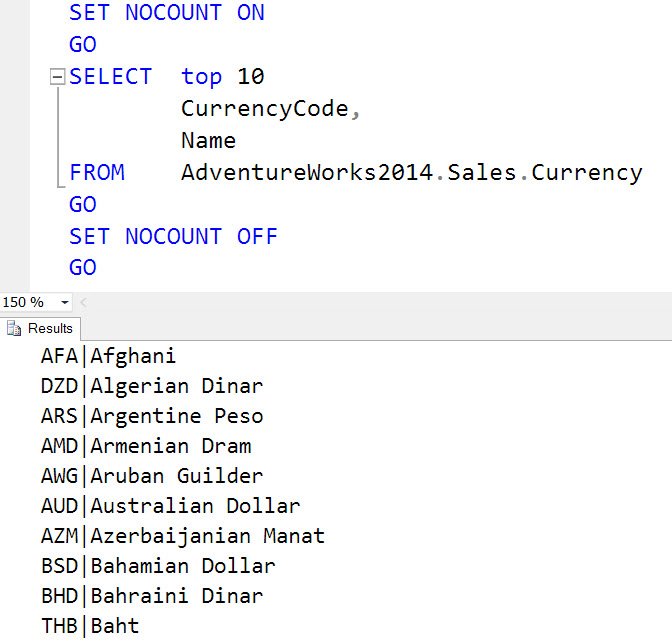Click the Australian Dollar result row
The width and height of the screenshot is (672, 643).
[x=171, y=506]
